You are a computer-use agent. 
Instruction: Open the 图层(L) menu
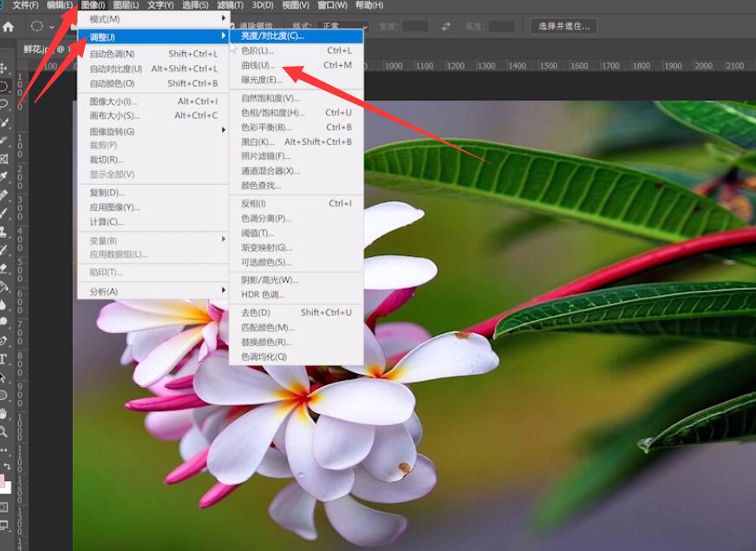[x=126, y=5]
